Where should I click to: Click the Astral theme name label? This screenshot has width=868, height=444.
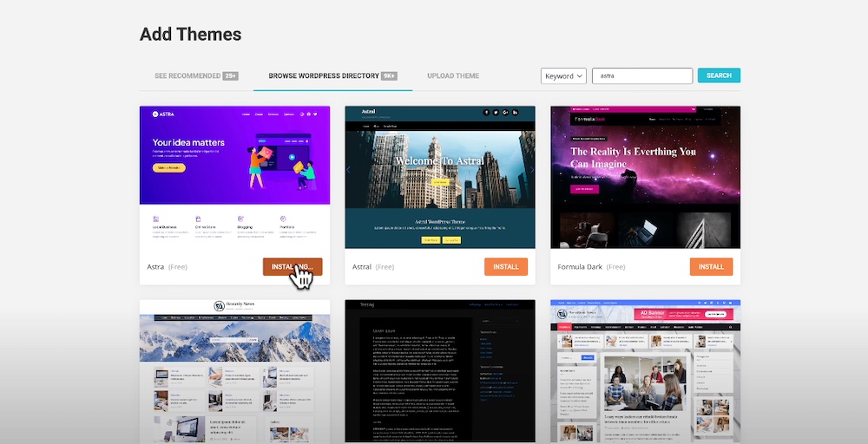pyautogui.click(x=362, y=266)
